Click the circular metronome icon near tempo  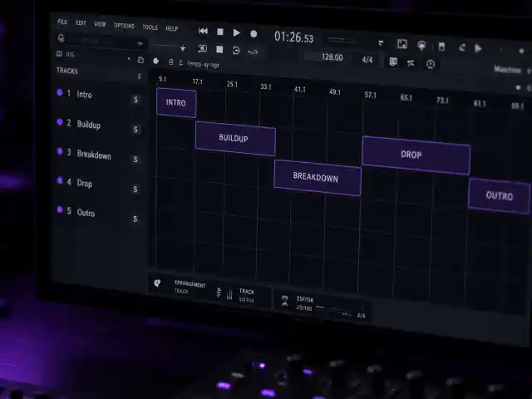pyautogui.click(x=431, y=64)
